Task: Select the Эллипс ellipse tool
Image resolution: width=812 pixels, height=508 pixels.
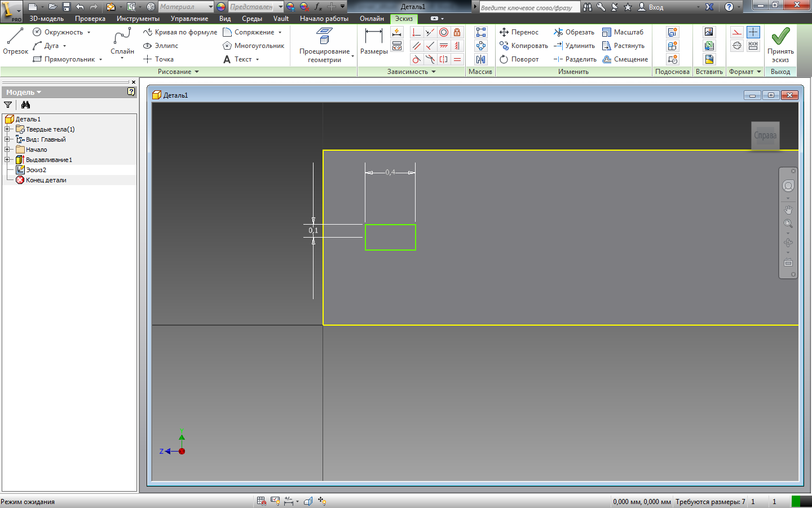Action: pos(161,46)
